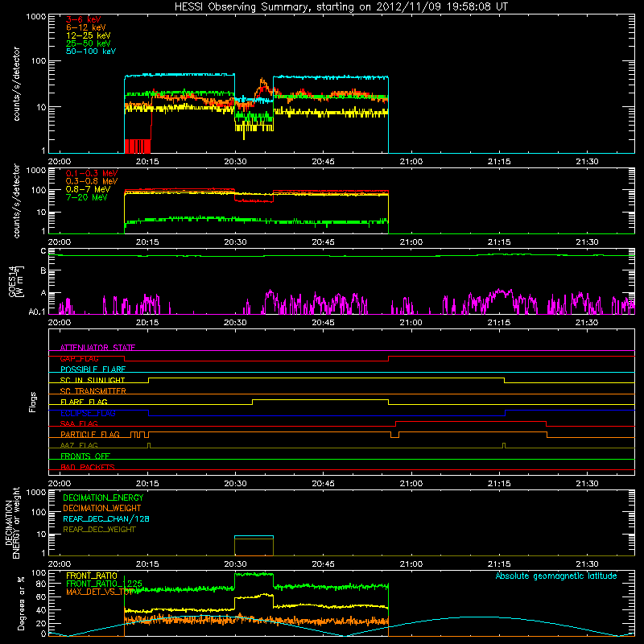
Task: Click the FLARE_FLAG label
Action: pos(84,402)
